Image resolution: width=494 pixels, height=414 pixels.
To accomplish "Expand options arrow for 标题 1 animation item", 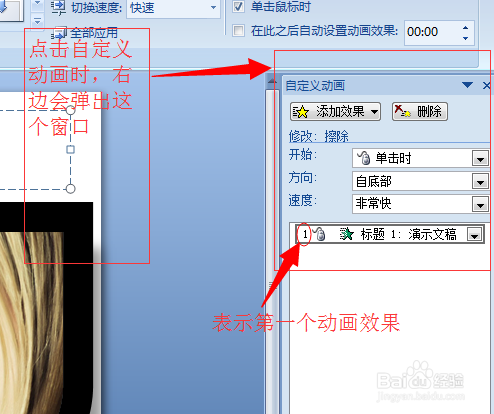I will pos(474,235).
